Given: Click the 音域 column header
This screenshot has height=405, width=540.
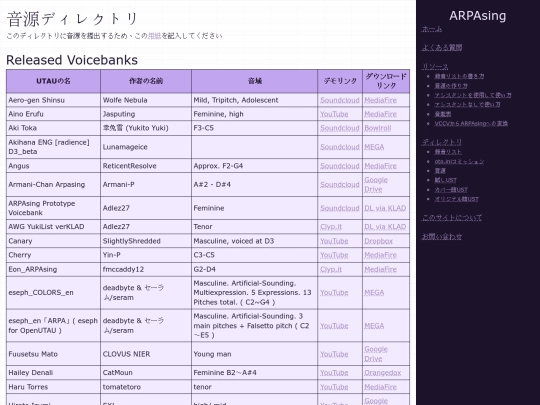Looking at the screenshot, I should [255, 81].
